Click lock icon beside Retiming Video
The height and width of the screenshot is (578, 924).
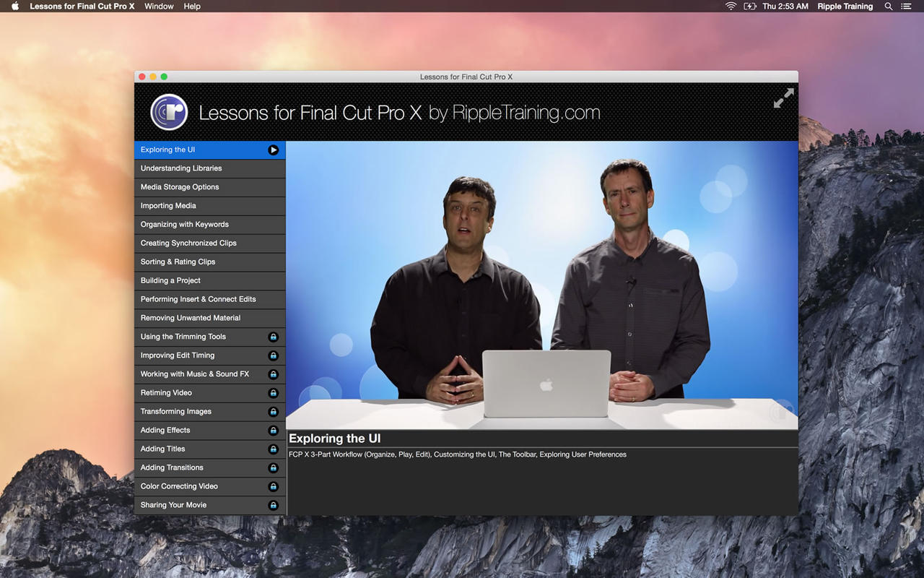coord(273,393)
